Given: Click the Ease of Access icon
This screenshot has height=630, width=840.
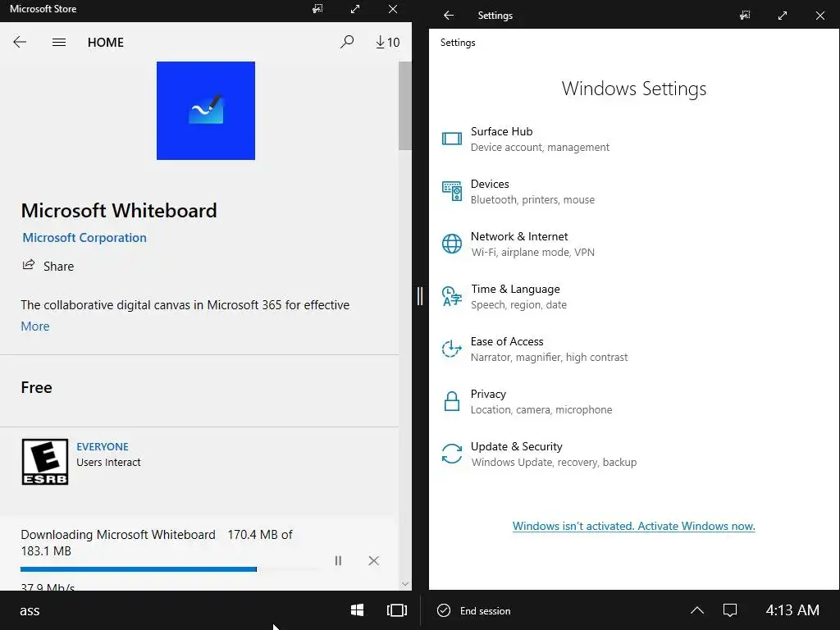Looking at the screenshot, I should (452, 348).
